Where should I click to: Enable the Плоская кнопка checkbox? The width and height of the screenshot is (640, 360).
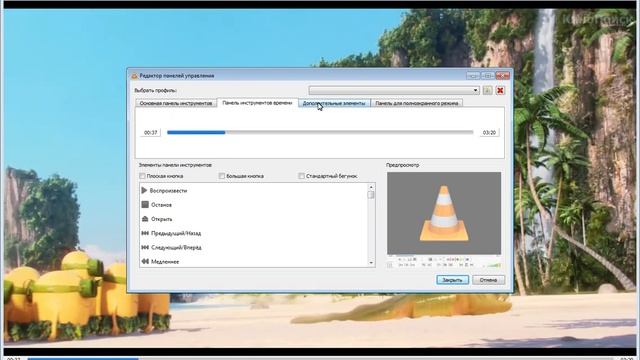(x=142, y=176)
